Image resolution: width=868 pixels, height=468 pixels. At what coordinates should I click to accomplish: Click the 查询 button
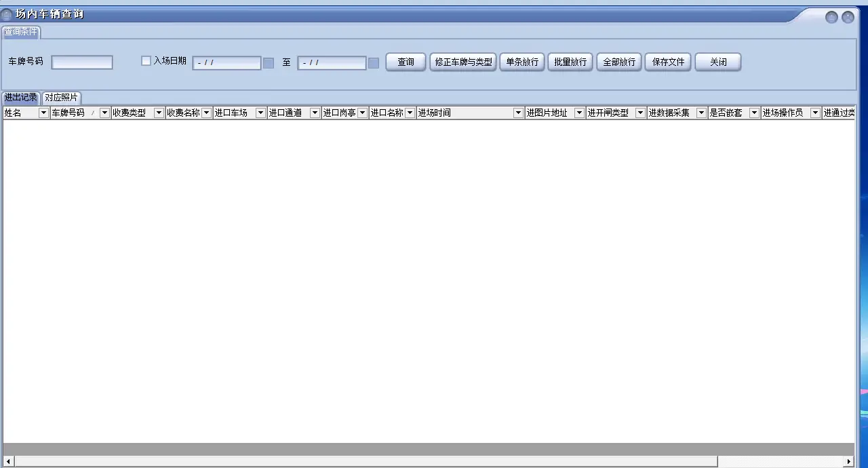(x=406, y=62)
